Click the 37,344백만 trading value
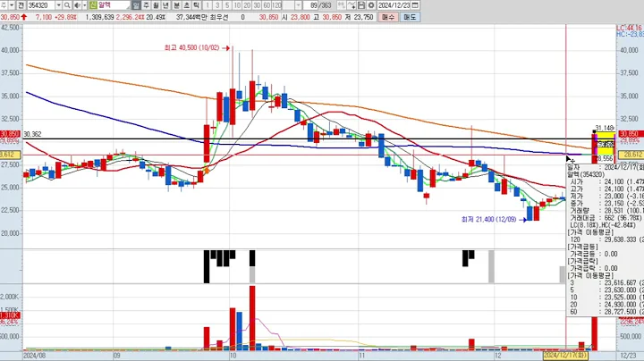This screenshot has height=361, width=644. click(x=191, y=17)
